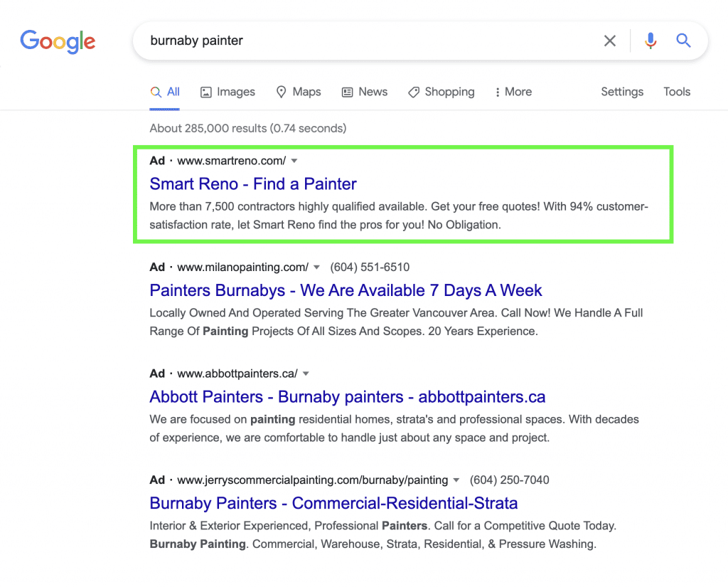This screenshot has width=728, height=587.
Task: Open Settings menu
Action: 622,92
